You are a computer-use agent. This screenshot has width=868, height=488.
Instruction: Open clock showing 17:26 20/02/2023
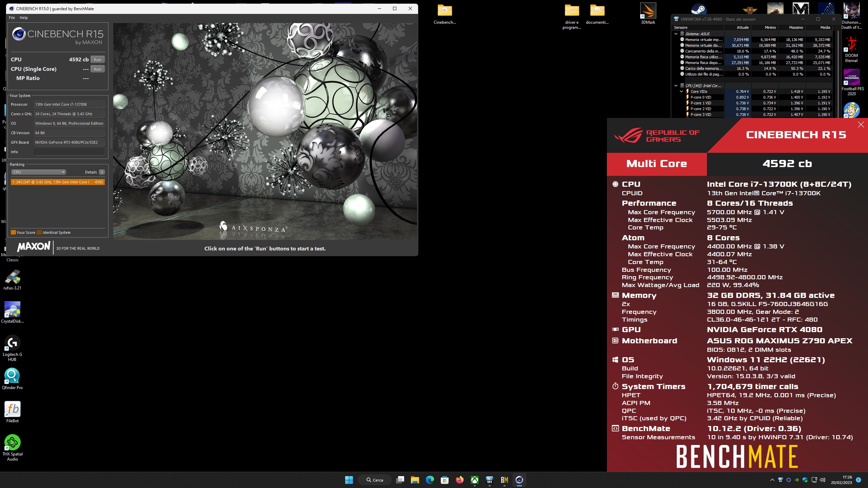[x=842, y=480]
